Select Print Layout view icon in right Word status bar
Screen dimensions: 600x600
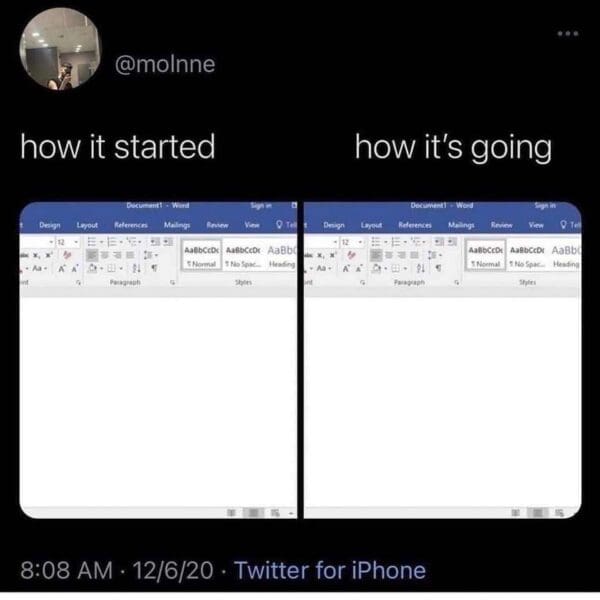(538, 512)
